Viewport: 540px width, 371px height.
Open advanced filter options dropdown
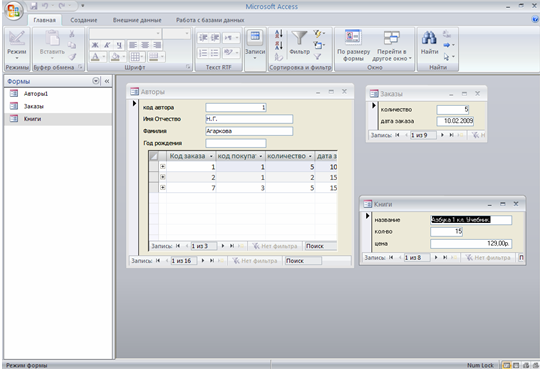click(x=319, y=45)
